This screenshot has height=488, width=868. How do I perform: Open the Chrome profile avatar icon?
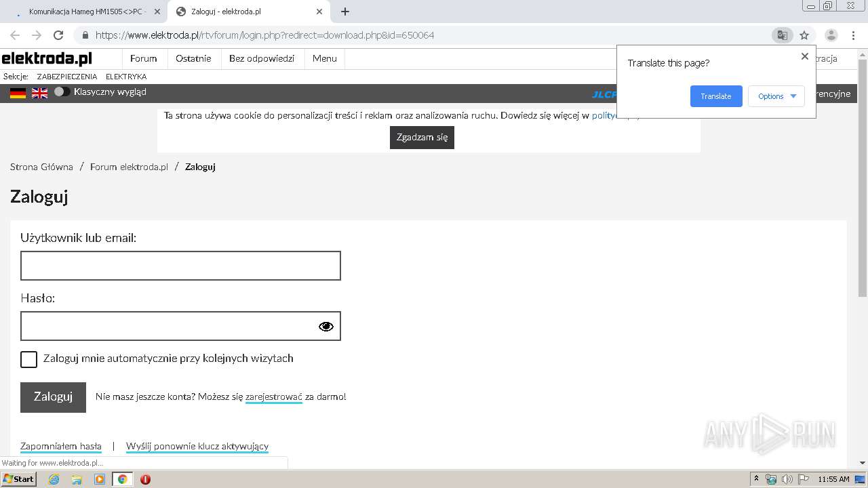(x=831, y=35)
